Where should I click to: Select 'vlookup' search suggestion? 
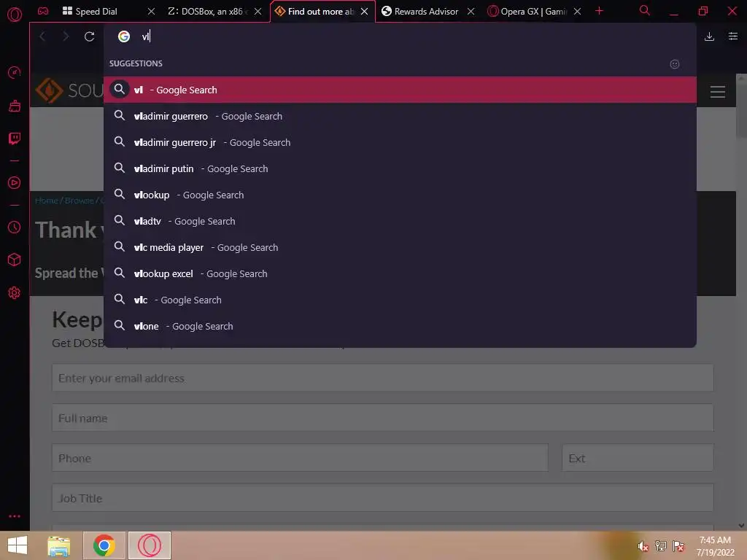[400, 195]
